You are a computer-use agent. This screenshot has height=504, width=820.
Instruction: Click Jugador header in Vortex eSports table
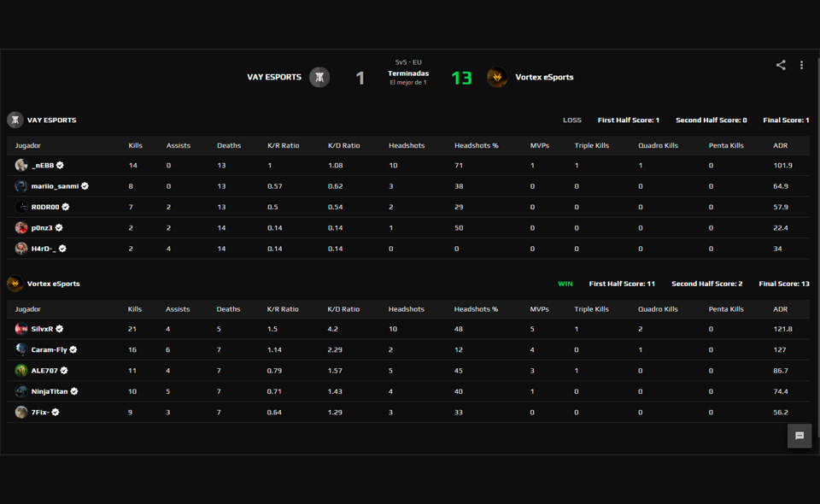coord(27,309)
